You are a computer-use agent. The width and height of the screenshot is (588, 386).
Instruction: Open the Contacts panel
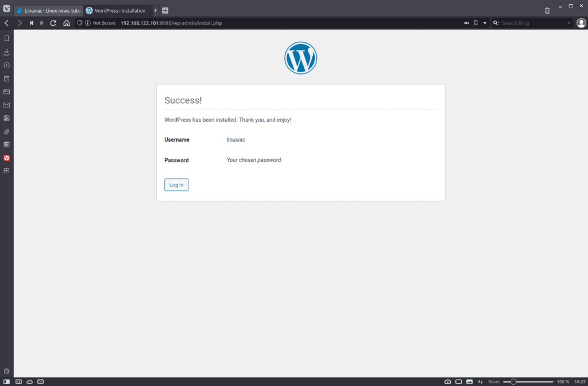pos(6,131)
